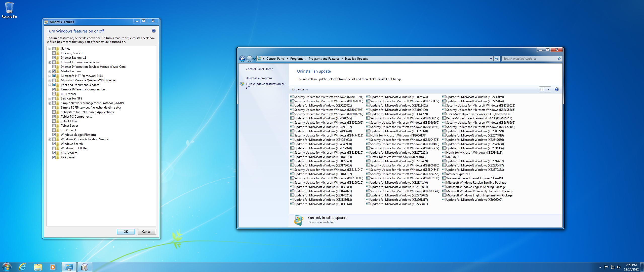Check the TFTP Client checkbox
Image resolution: width=644 pixels, height=272 pixels.
point(54,130)
